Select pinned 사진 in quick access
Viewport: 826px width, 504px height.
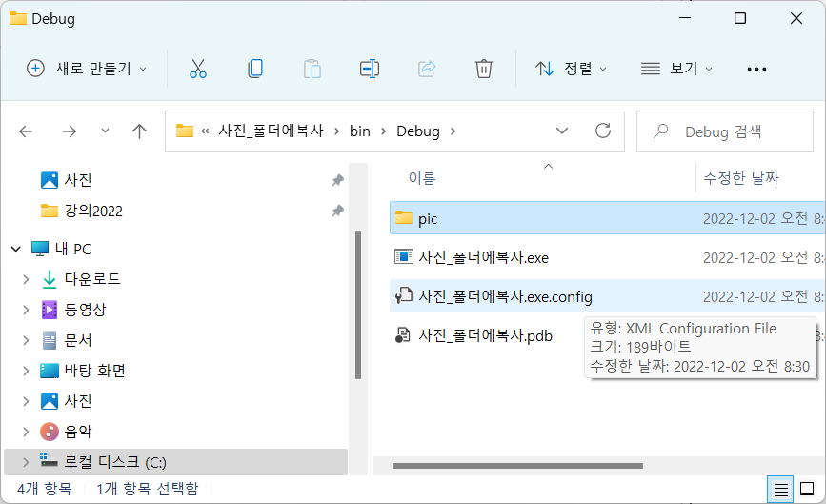77,180
